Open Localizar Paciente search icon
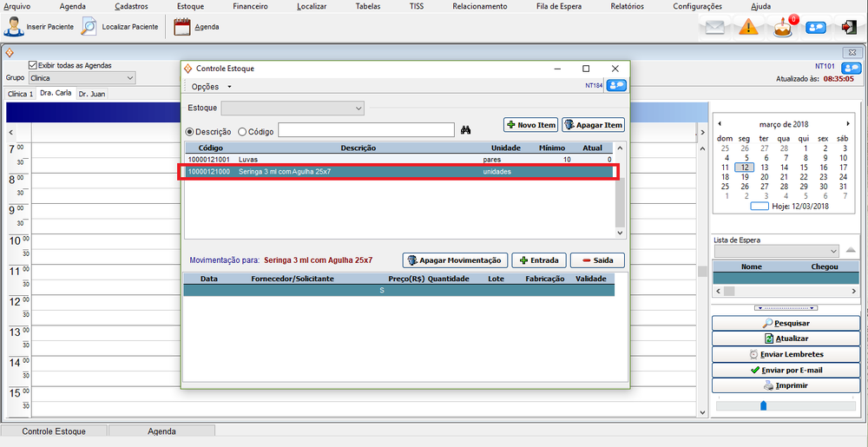The width and height of the screenshot is (868, 447). [x=89, y=27]
